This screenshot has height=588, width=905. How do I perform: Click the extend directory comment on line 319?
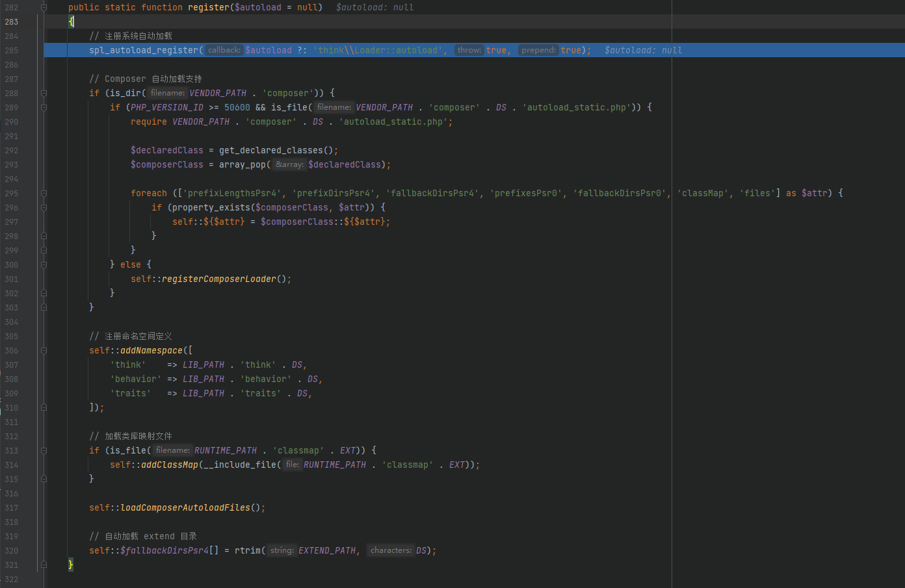(x=143, y=536)
